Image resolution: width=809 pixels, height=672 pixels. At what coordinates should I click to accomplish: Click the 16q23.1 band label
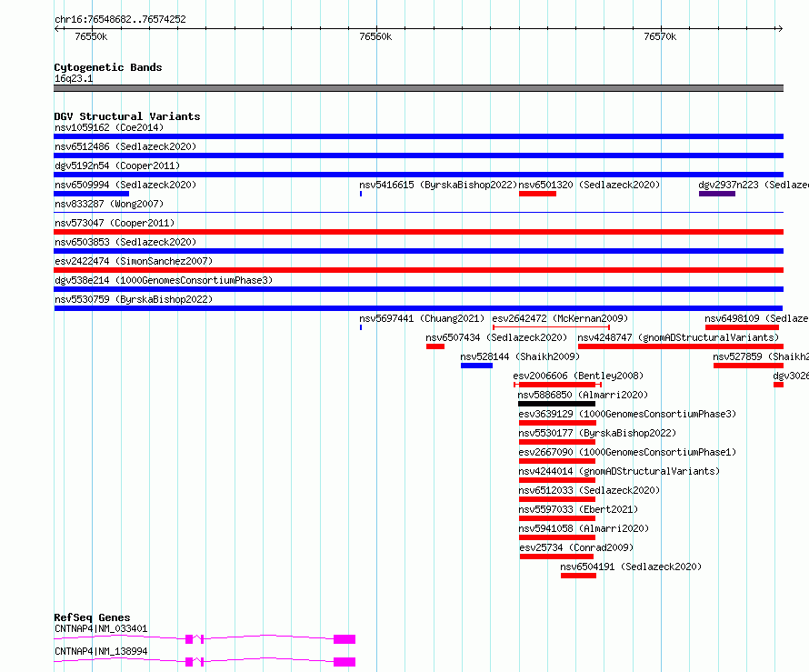coord(74,78)
